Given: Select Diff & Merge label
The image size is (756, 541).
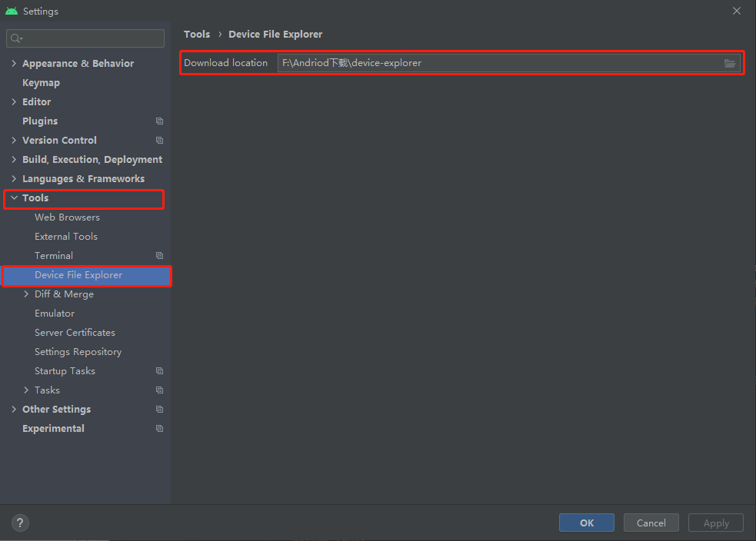Looking at the screenshot, I should pos(64,294).
